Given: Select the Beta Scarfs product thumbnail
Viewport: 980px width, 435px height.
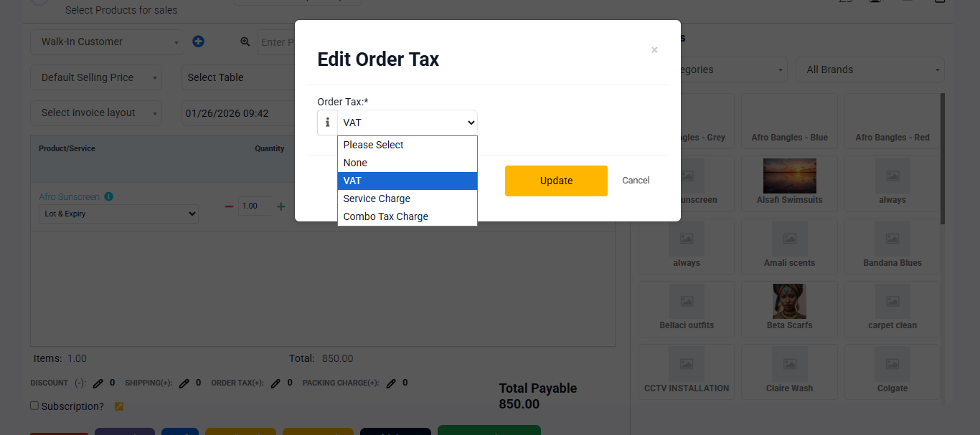Looking at the screenshot, I should pos(789,307).
